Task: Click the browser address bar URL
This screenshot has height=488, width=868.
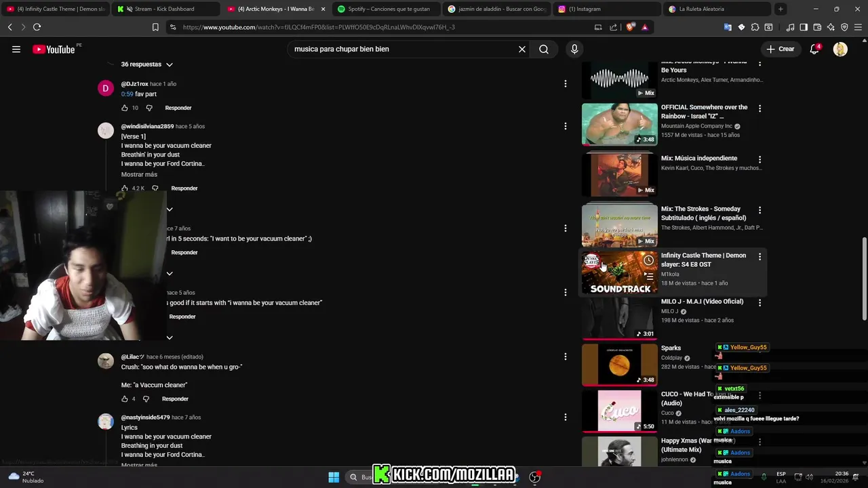Action: 319,27
